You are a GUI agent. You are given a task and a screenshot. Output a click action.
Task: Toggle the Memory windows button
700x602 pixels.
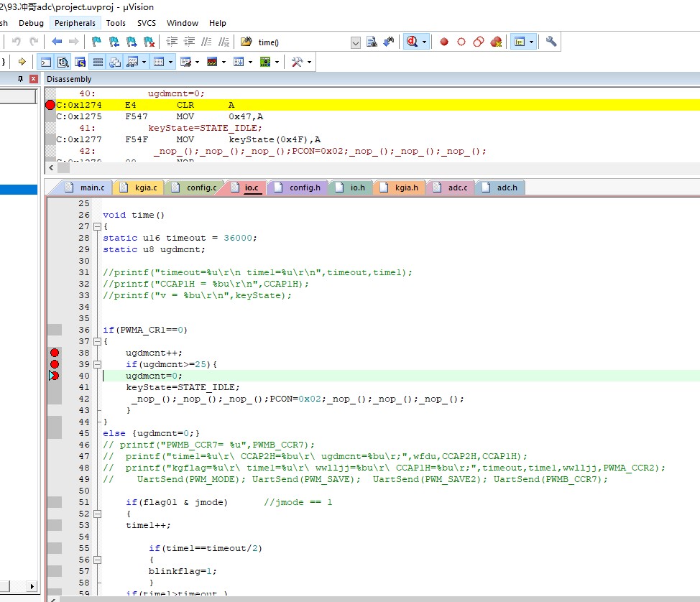click(x=159, y=62)
